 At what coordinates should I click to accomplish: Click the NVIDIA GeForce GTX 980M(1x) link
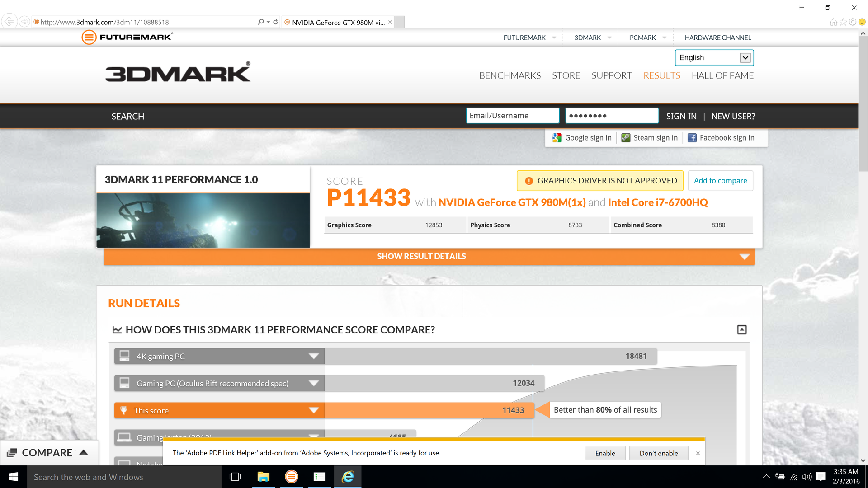click(x=512, y=202)
